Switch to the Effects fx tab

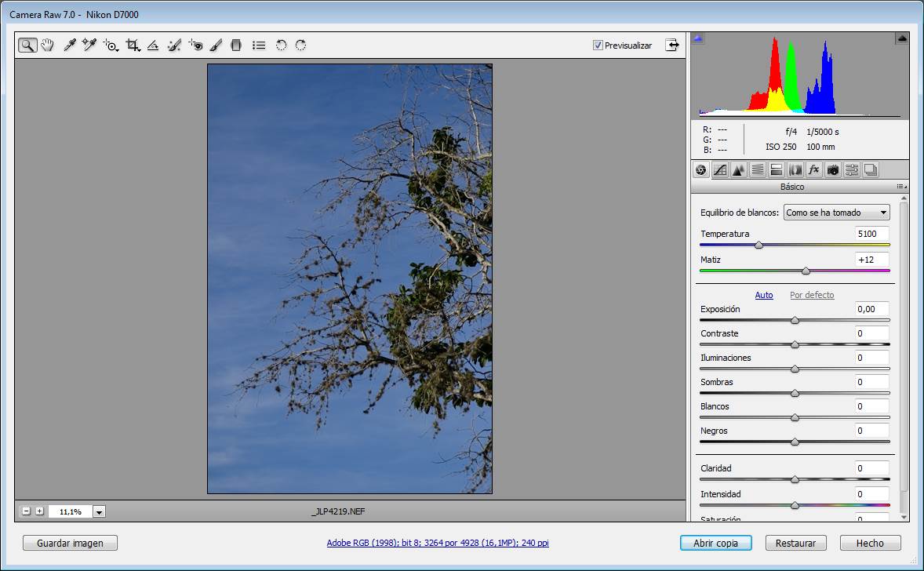coord(814,170)
